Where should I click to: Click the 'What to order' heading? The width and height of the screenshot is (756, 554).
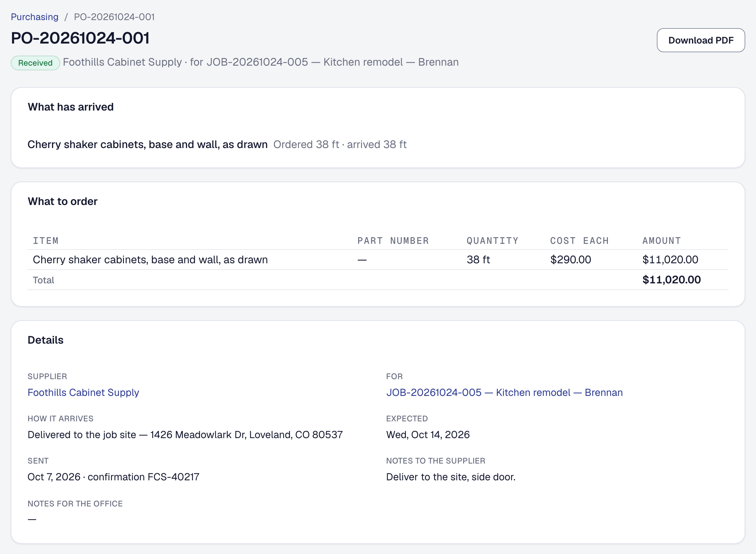(63, 201)
